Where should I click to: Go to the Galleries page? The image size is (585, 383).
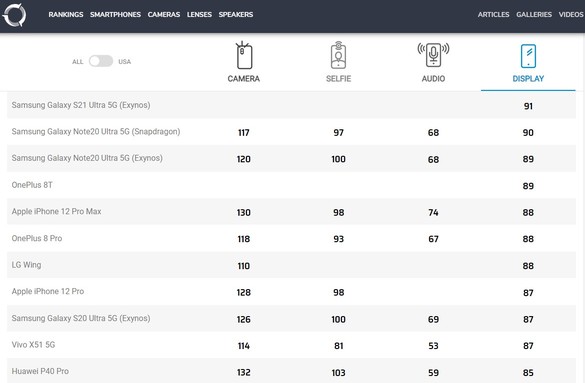pyautogui.click(x=534, y=15)
